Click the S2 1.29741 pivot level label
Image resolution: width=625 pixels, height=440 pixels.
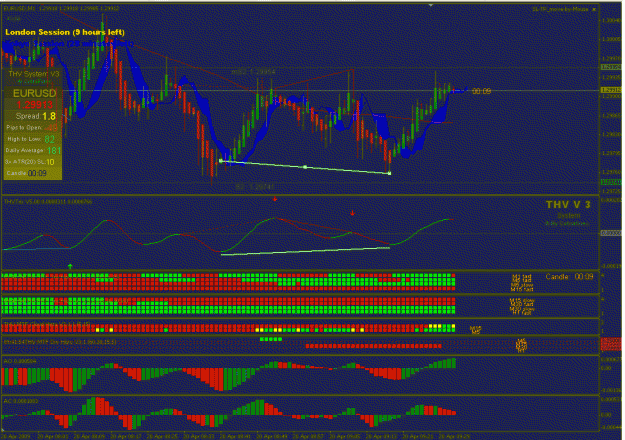255,187
